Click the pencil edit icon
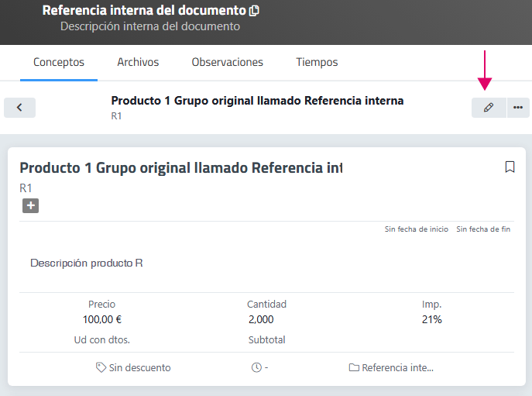Viewport: 532px width, 396px height. click(x=488, y=108)
